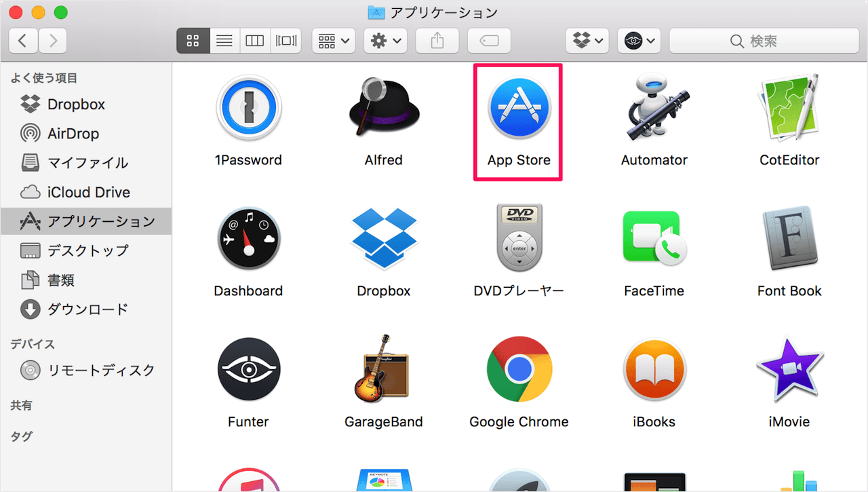The height and width of the screenshot is (492, 868).
Task: Click the Share toolbar button
Action: tap(437, 41)
